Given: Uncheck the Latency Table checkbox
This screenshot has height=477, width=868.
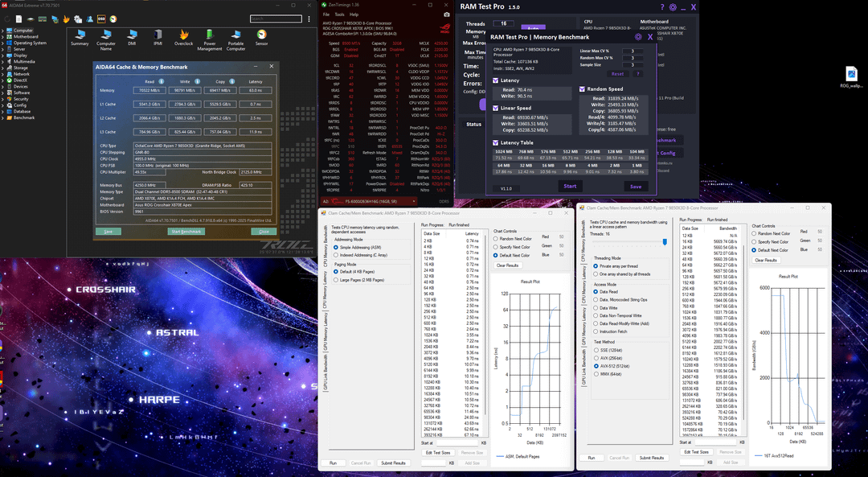Looking at the screenshot, I should 494,142.
